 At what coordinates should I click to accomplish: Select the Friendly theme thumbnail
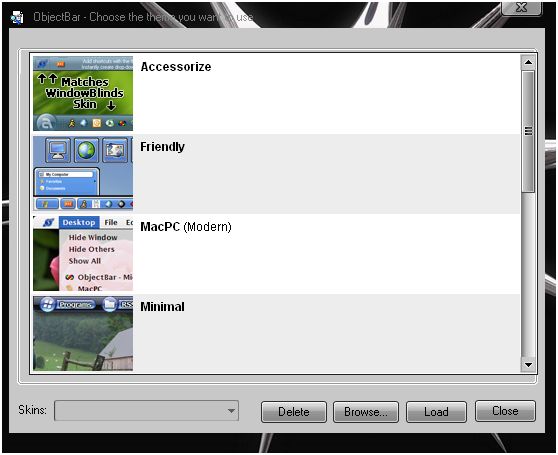(83, 173)
